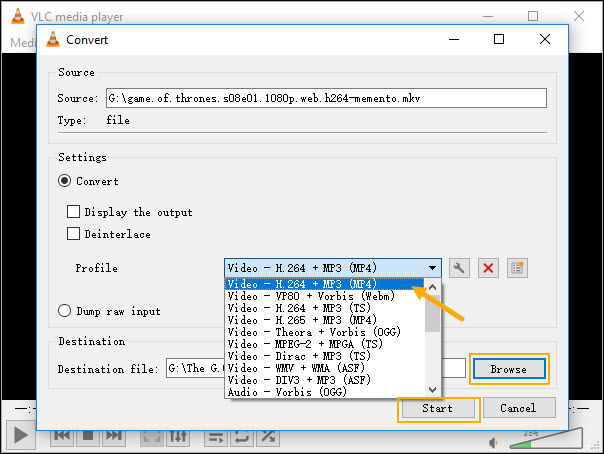Choose Video - Dirac + MP3 (TS) profile
This screenshot has height=454, width=604.
click(x=324, y=356)
